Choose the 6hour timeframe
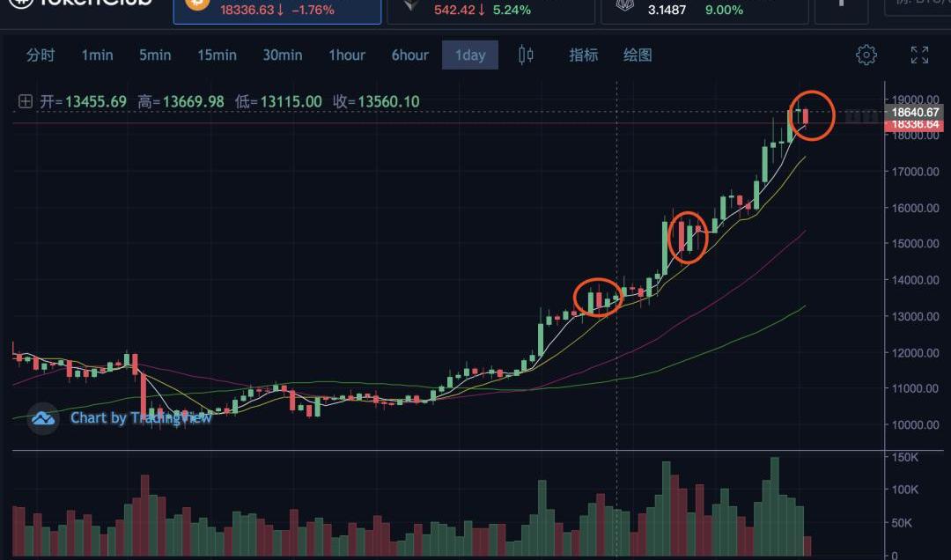Screen dimensions: 951x560 tap(409, 55)
